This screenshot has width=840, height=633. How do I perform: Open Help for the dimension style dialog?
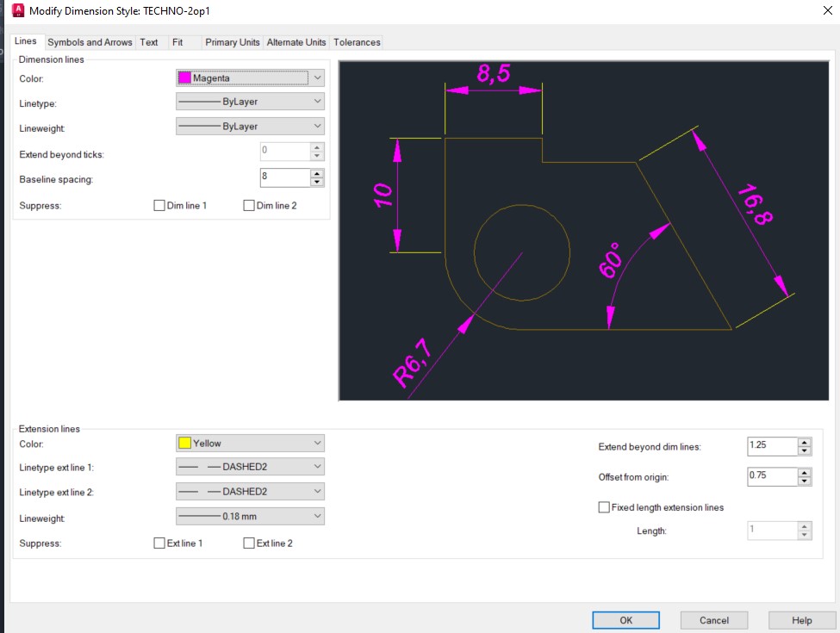click(x=801, y=619)
